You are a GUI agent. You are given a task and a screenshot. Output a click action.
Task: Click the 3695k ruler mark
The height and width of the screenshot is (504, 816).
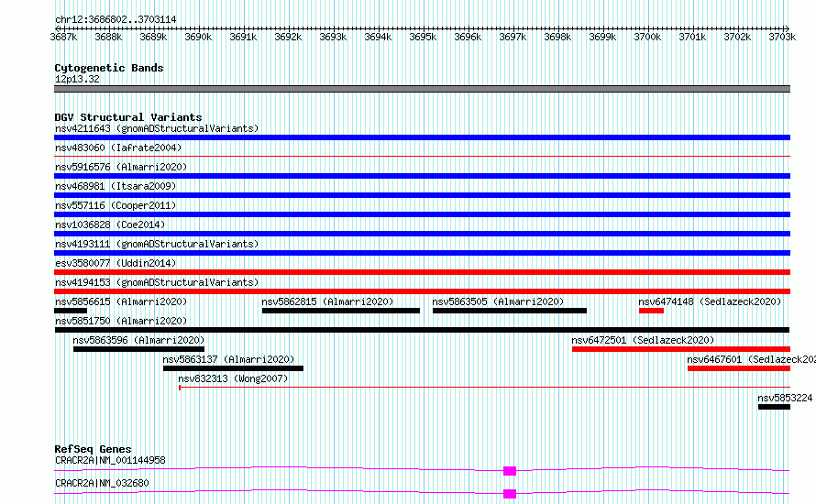pyautogui.click(x=423, y=37)
